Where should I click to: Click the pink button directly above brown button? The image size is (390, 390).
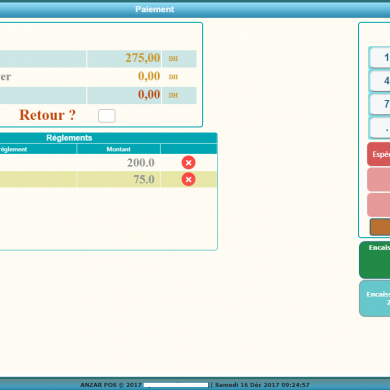click(379, 205)
